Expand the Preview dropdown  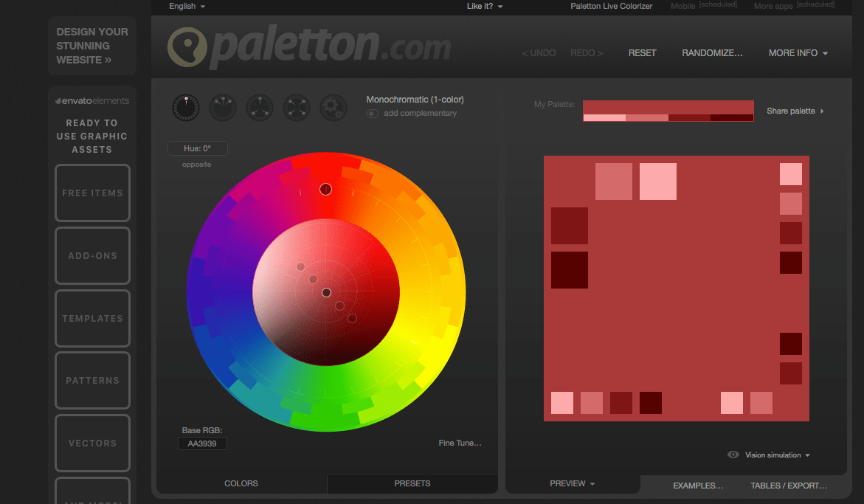pyautogui.click(x=572, y=483)
